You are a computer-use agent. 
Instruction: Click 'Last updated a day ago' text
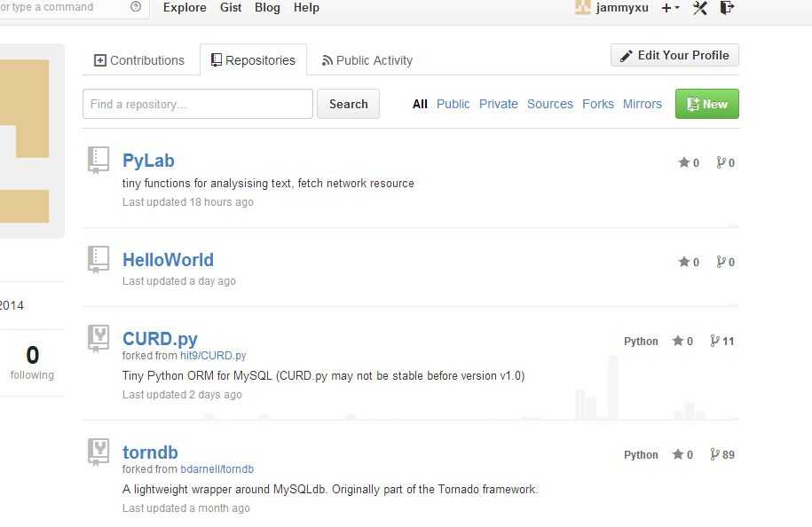coord(179,281)
